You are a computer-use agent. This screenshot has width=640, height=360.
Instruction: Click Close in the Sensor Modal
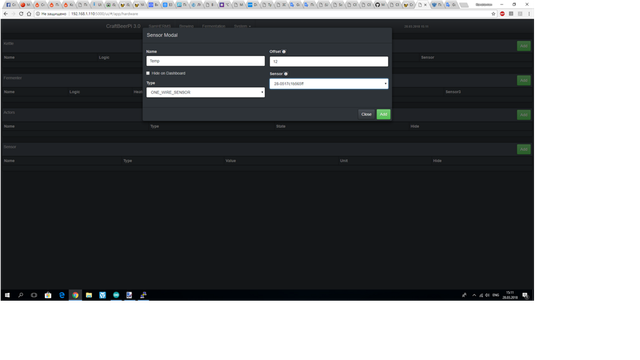366,114
